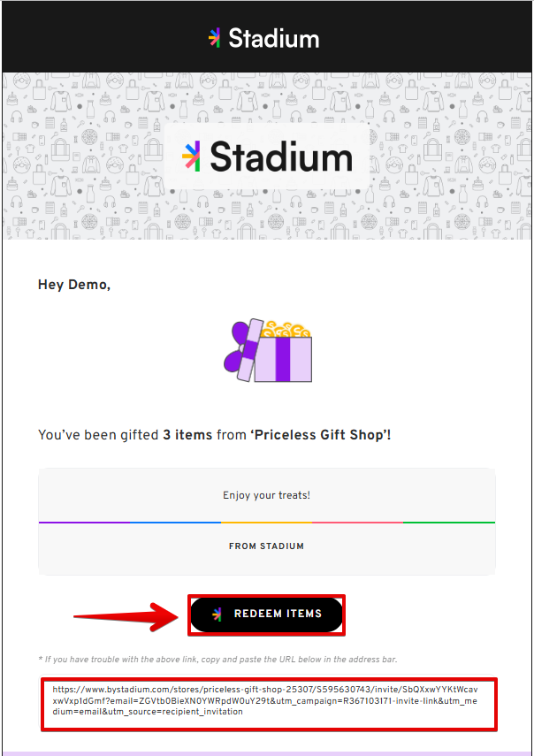
Task: Click the 'Enjoy your treats!' message
Action: (266, 495)
